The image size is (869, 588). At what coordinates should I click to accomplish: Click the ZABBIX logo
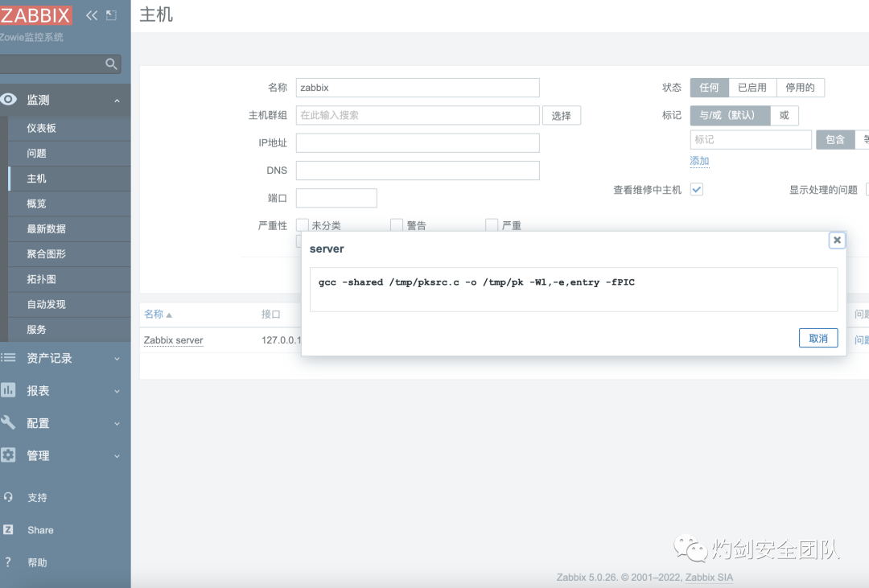click(x=35, y=15)
